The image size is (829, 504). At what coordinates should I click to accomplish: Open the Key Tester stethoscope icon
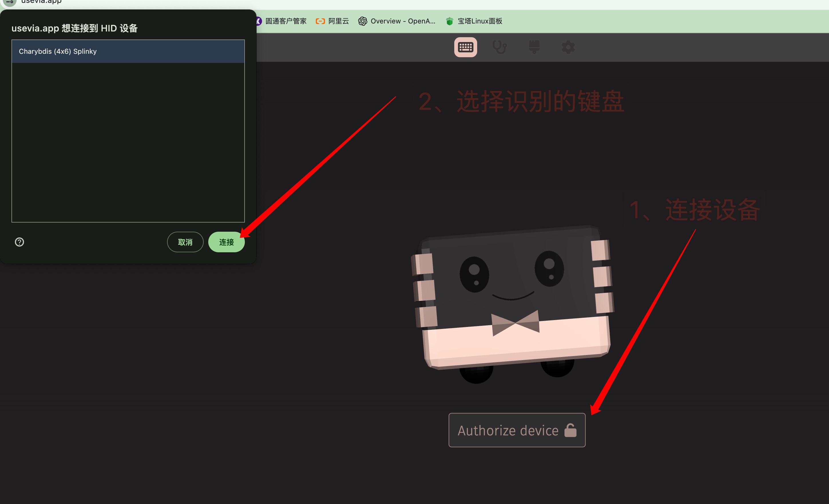(x=500, y=47)
